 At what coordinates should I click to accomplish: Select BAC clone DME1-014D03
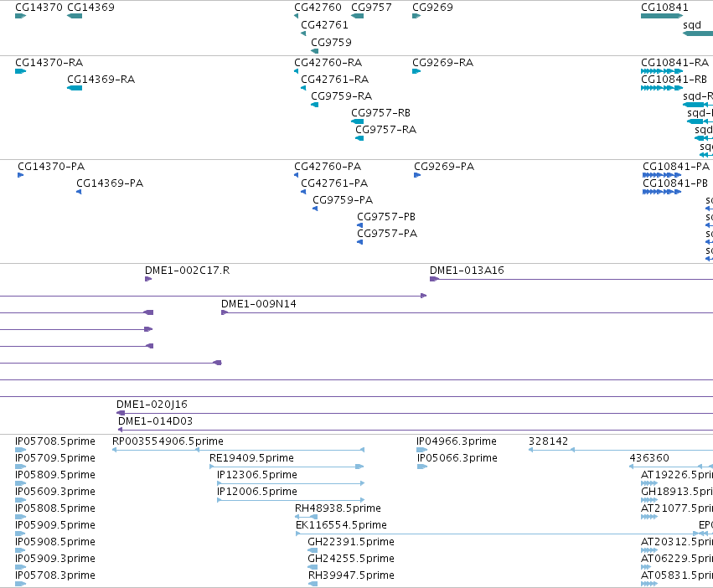pyautogui.click(x=155, y=421)
